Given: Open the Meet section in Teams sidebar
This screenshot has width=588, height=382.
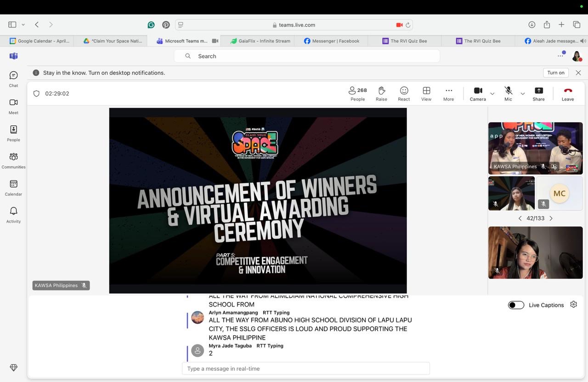Looking at the screenshot, I should [13, 106].
